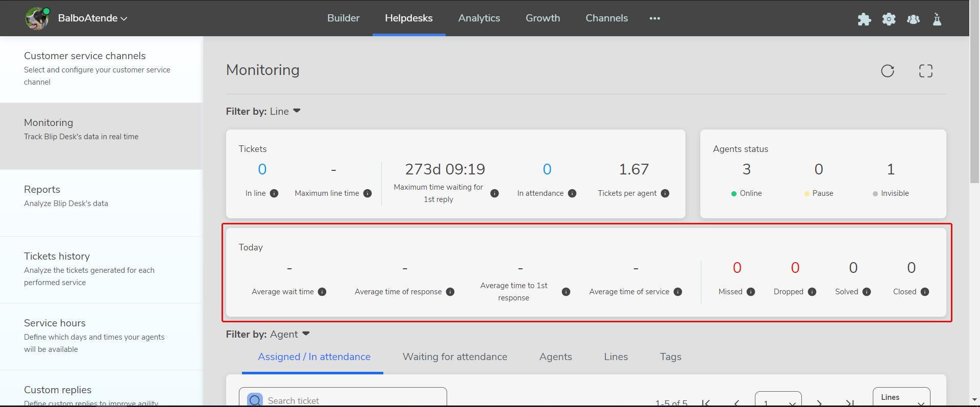Expand the BalboAtende bot dropdown
980x407 pixels.
[124, 18]
